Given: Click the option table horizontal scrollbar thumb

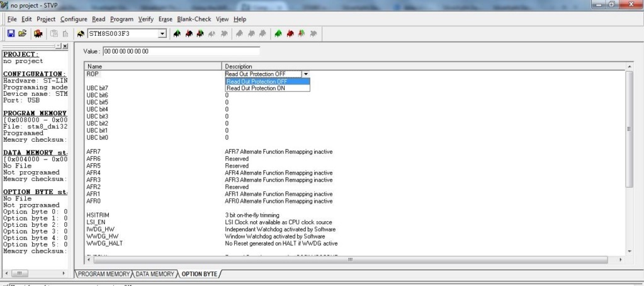Looking at the screenshot, I should tap(351, 260).
